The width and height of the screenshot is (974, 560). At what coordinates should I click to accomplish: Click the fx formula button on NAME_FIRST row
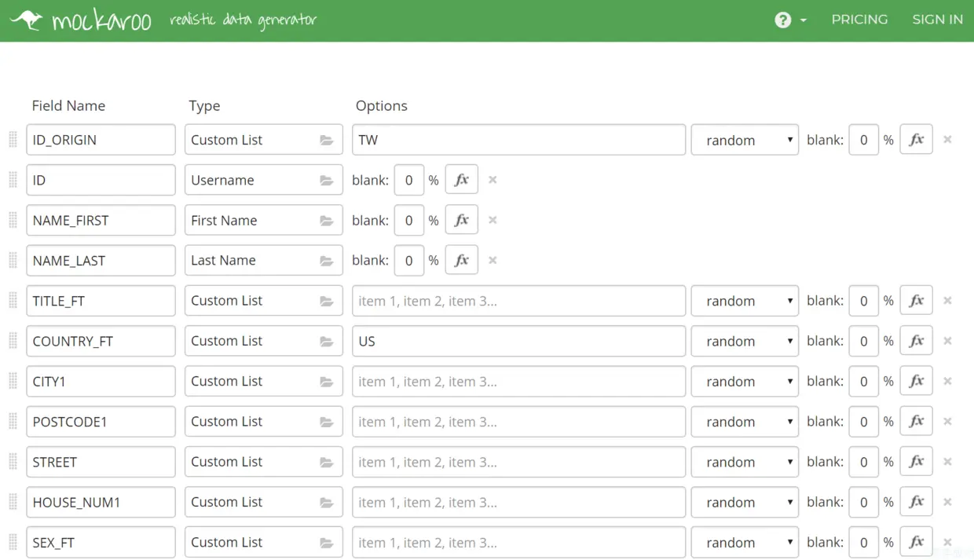coord(462,220)
